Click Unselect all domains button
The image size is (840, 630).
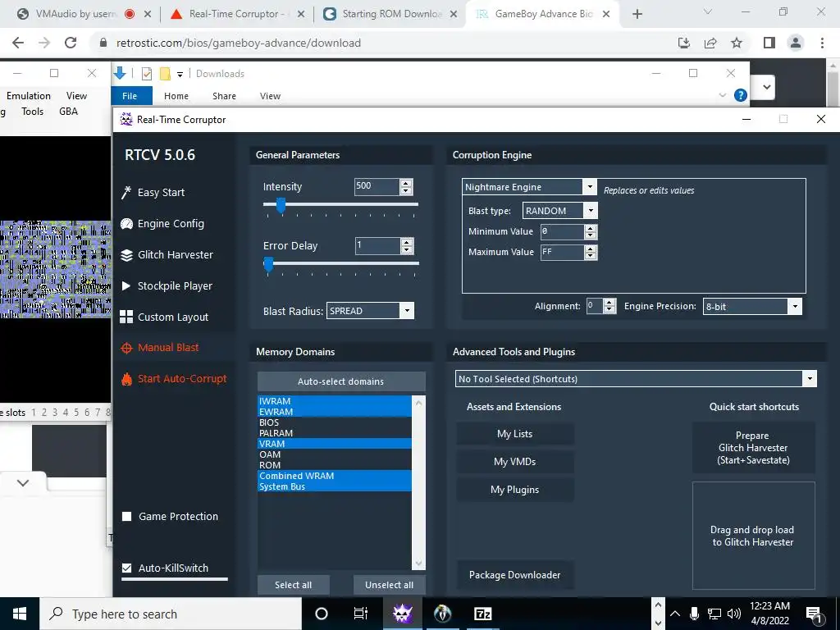[x=390, y=585]
